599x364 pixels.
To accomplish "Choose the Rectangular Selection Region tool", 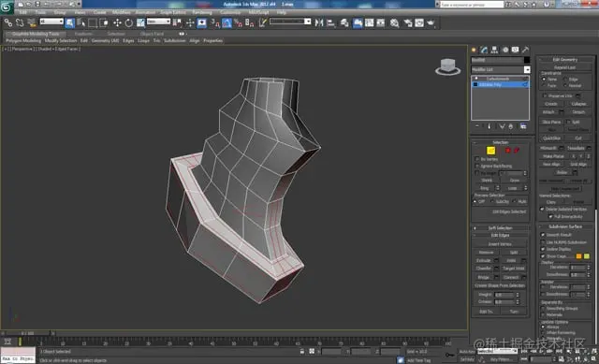I will pyautogui.click(x=93, y=22).
